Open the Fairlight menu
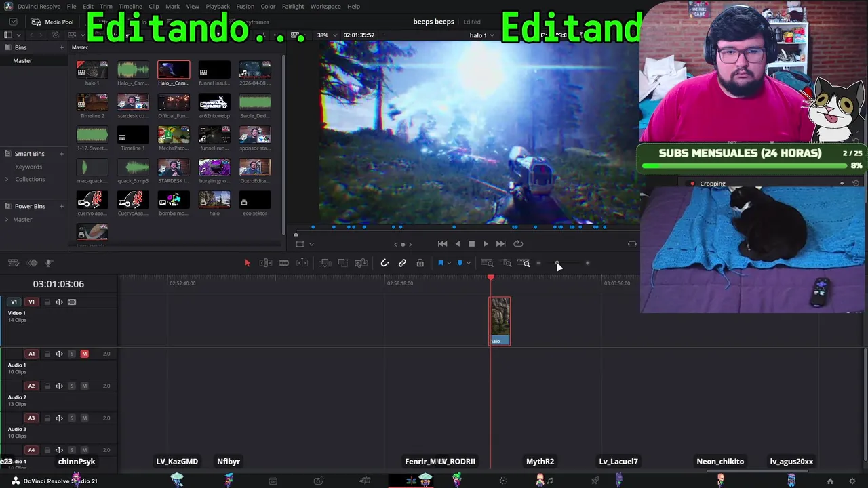Viewport: 868px width, 488px height. coord(293,7)
